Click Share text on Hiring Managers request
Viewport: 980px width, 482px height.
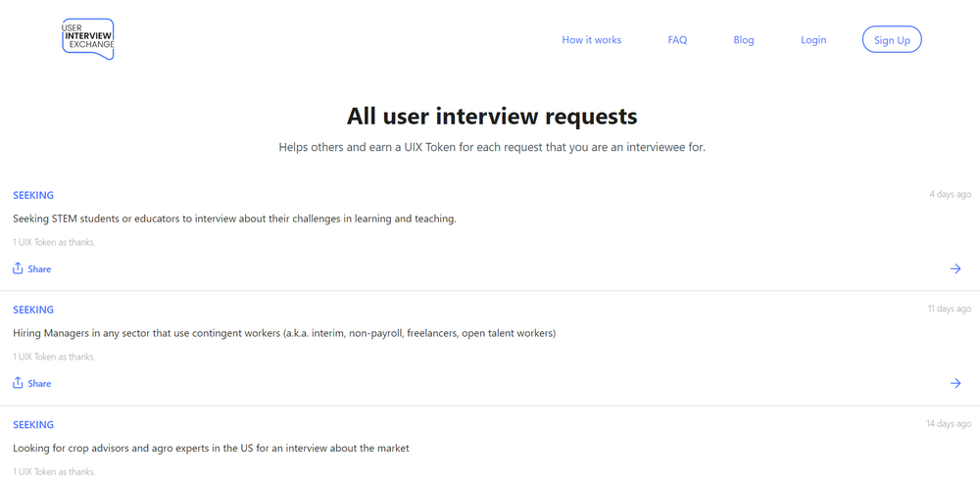coord(39,383)
